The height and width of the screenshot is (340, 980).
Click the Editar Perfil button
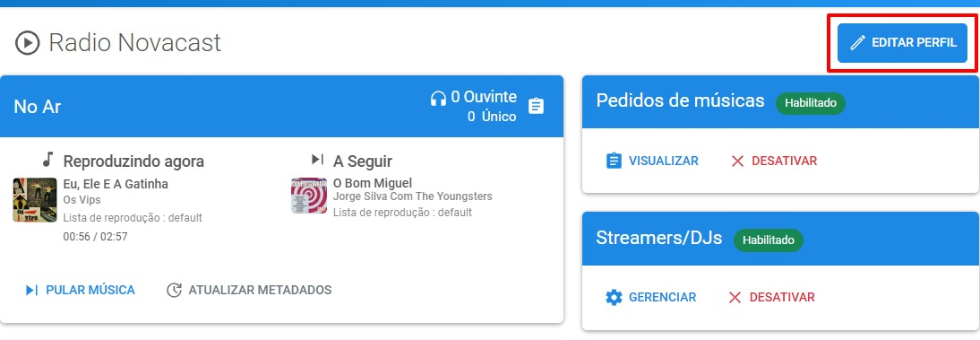(902, 43)
